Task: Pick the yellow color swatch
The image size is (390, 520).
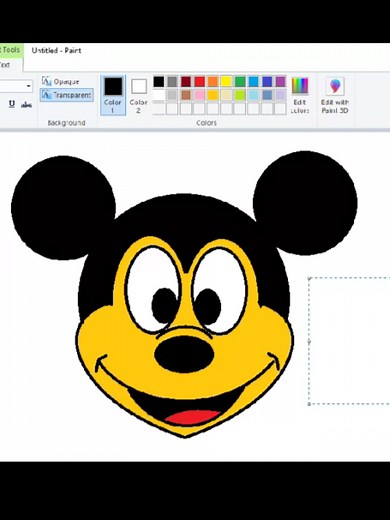Action: click(226, 81)
